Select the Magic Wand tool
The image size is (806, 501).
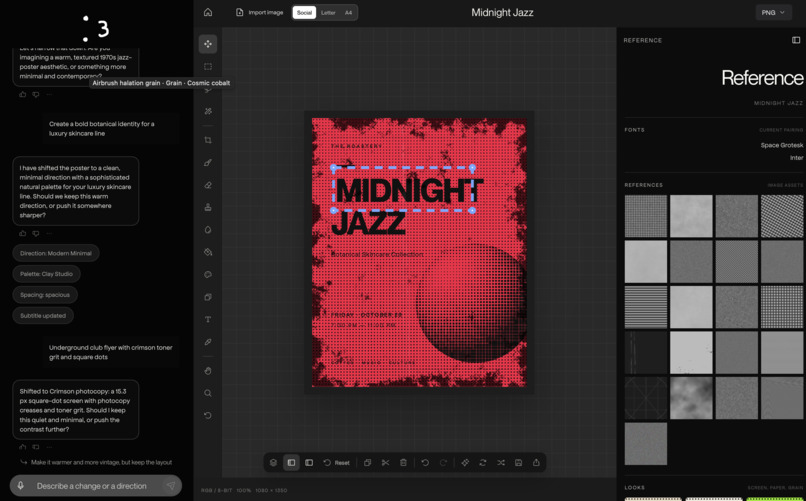tap(208, 111)
